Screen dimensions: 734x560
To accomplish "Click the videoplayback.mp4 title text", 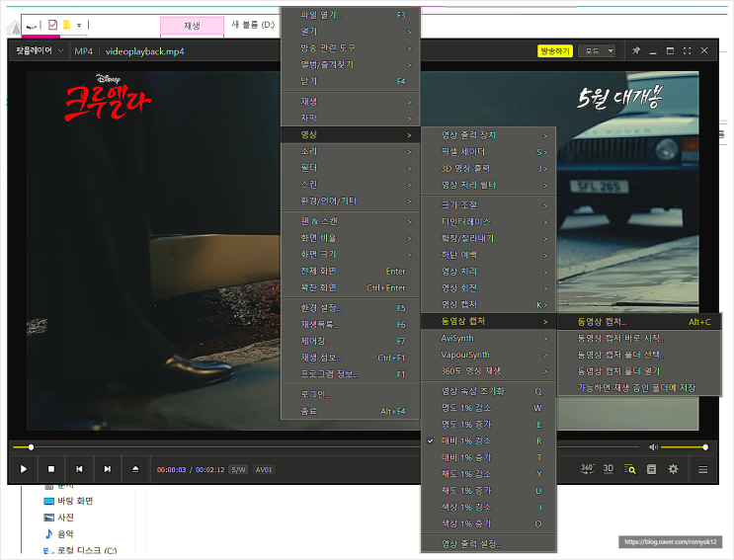I will 144,51.
